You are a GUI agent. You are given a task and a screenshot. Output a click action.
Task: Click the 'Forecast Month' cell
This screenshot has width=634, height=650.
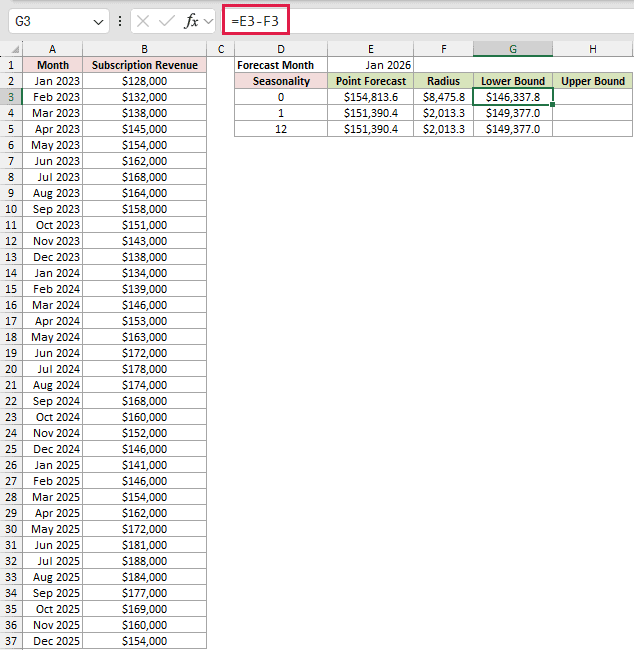tap(281, 65)
